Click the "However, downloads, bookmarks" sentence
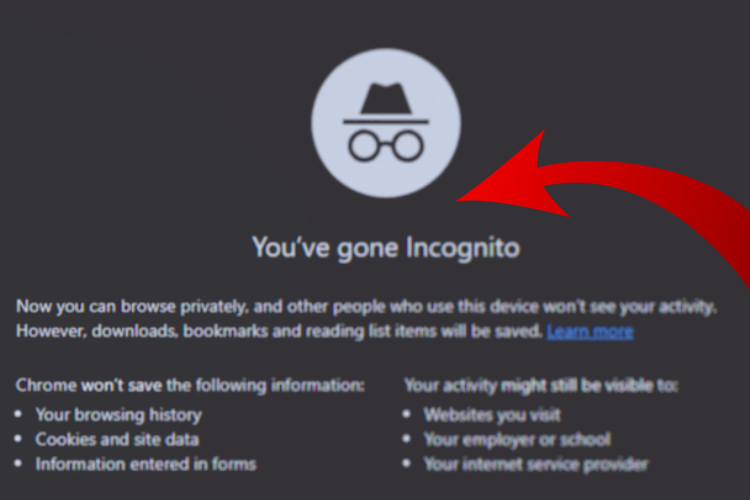Viewport: 750px width, 500px height. (280, 330)
